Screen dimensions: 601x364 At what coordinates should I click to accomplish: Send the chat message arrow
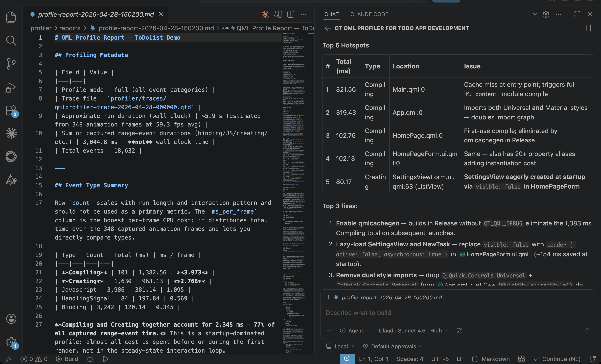click(x=587, y=330)
